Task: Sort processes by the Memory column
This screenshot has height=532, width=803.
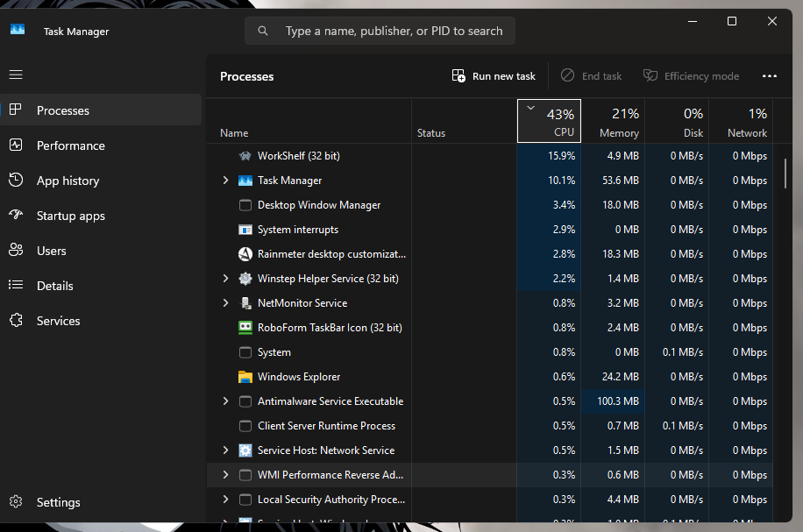Action: coord(618,122)
